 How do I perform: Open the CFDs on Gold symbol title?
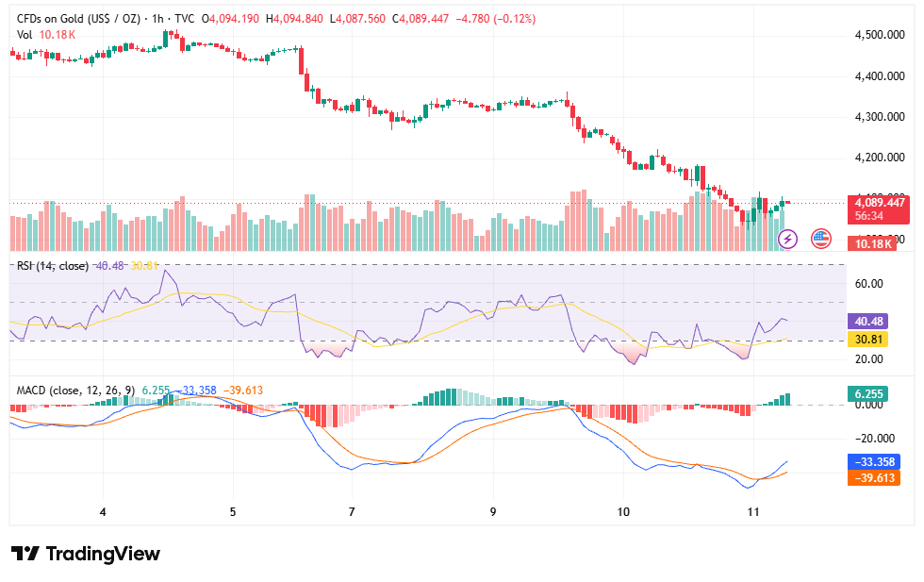pos(78,19)
